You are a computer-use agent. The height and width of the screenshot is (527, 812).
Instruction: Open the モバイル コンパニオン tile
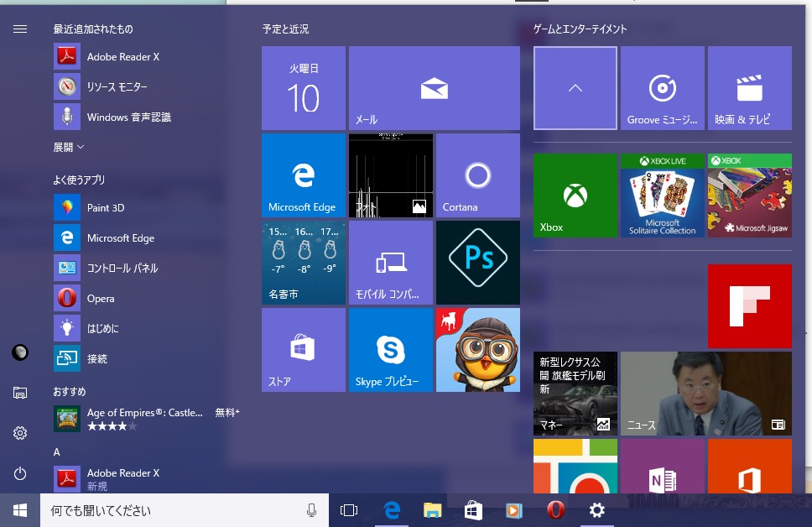pyautogui.click(x=391, y=263)
